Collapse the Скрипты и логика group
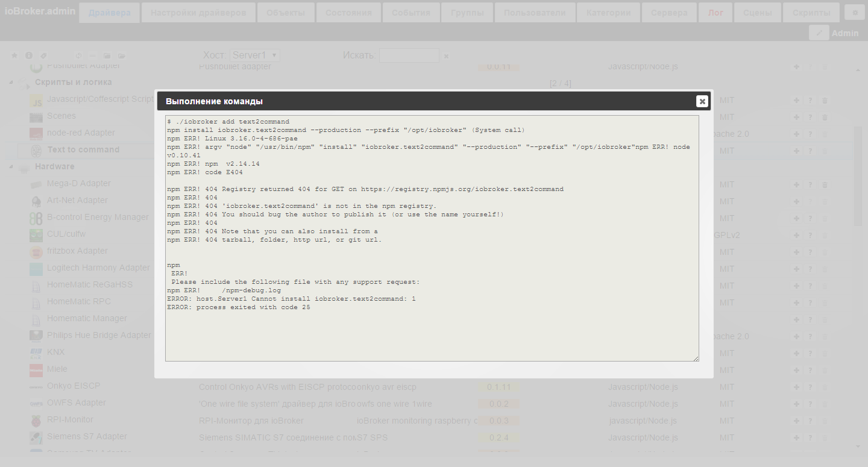 click(x=11, y=82)
